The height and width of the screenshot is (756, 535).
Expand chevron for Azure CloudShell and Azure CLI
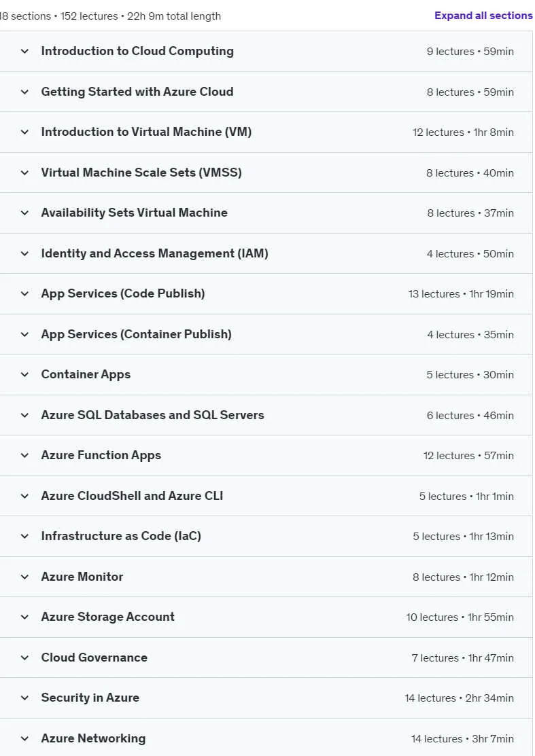24,496
